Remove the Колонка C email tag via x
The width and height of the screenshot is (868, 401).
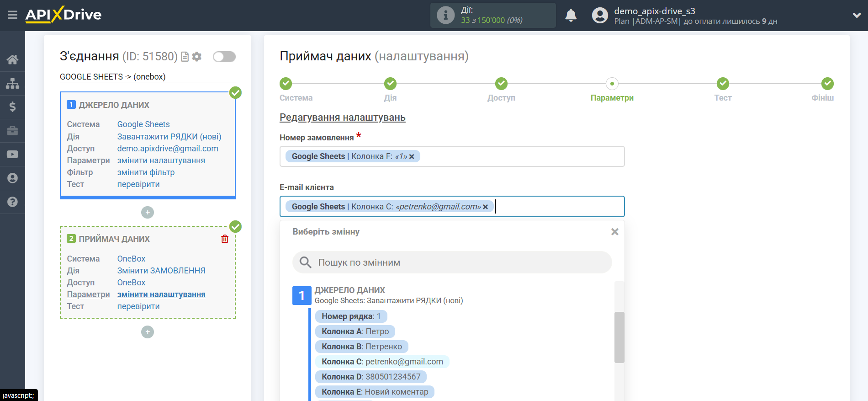pyautogui.click(x=485, y=207)
